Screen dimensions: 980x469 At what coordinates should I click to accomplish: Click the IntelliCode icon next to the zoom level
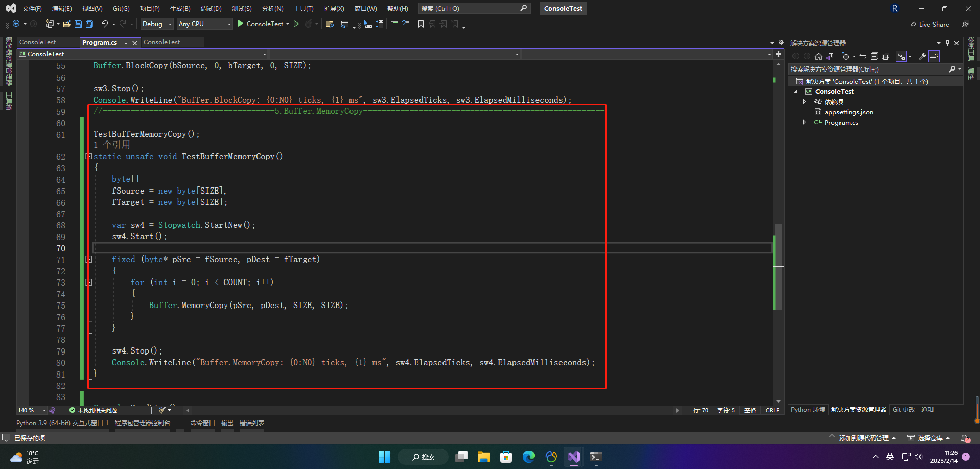tap(52, 410)
